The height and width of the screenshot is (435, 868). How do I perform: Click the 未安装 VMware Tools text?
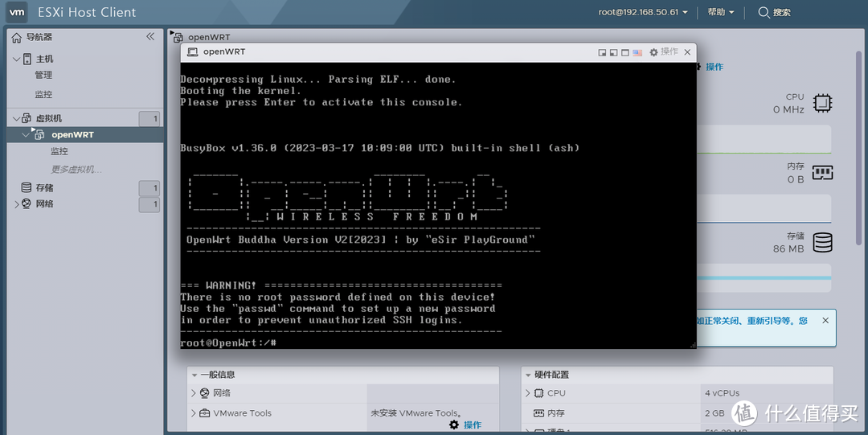(416, 413)
